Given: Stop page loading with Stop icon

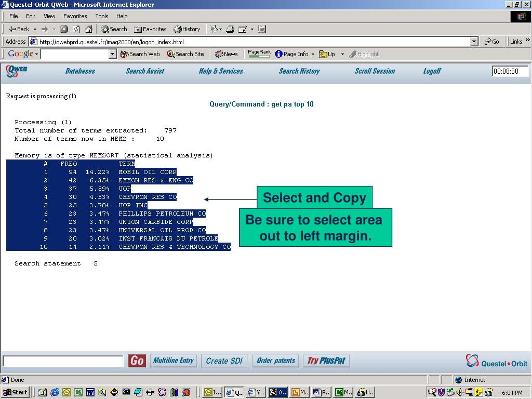Looking at the screenshot, I should tap(64, 29).
